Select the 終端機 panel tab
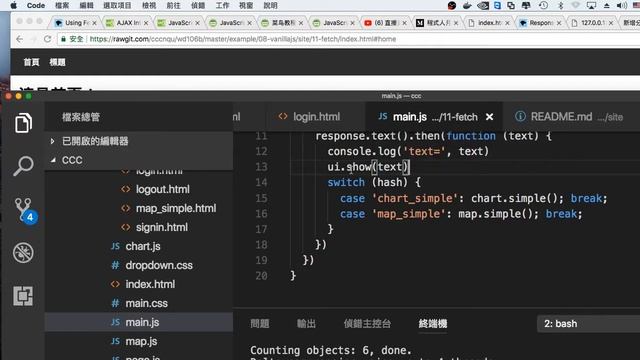Viewport: 640px width, 360px height. (x=433, y=324)
